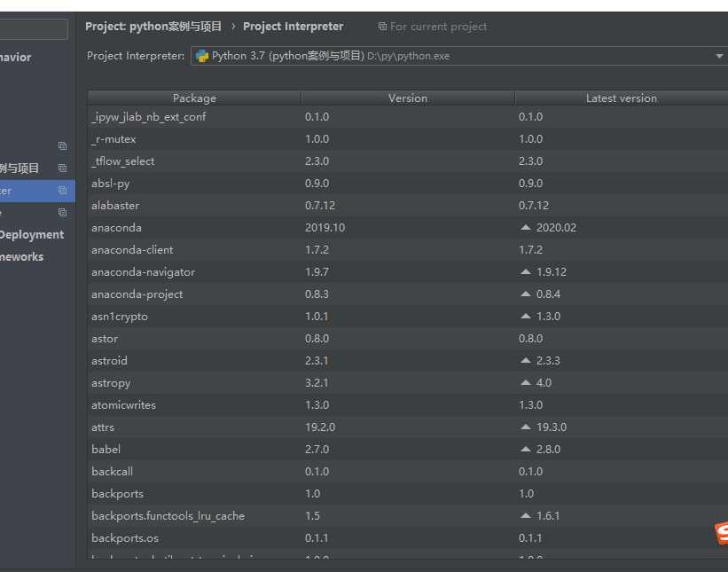Select the _ipyw_jlab_nb_ext_conf package row

point(408,116)
